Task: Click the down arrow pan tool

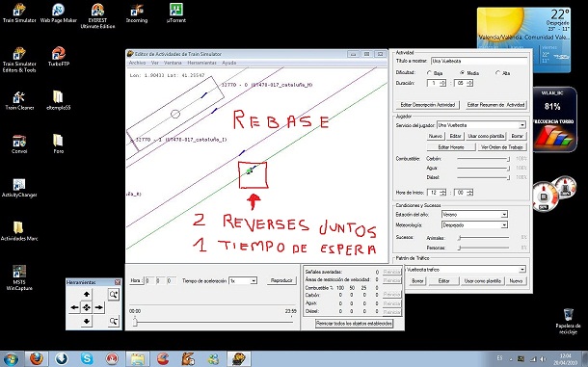Action: click(87, 321)
